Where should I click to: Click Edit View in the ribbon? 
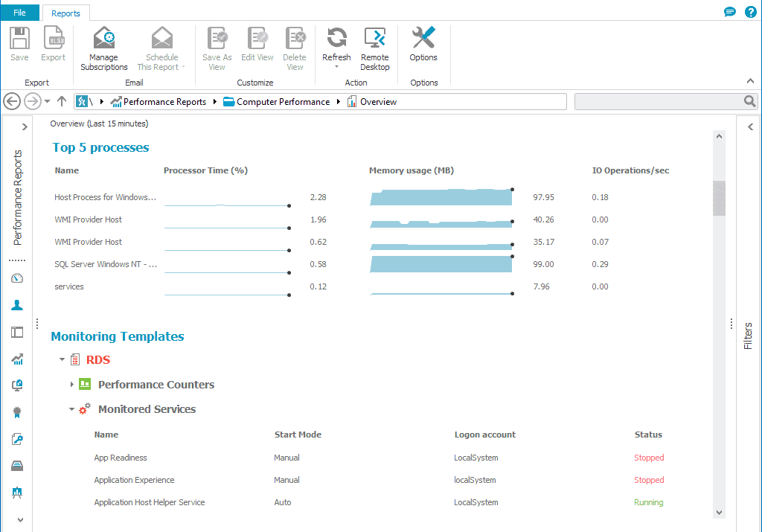257,44
